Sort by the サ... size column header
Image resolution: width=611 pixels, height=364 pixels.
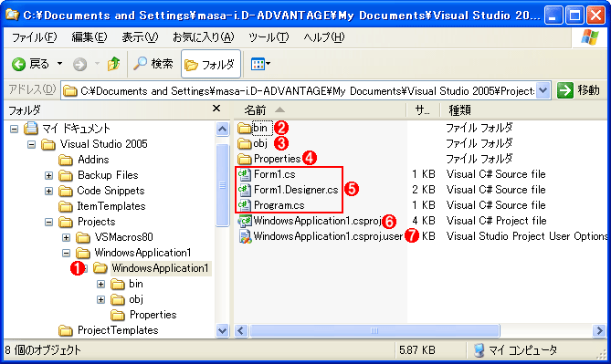422,110
